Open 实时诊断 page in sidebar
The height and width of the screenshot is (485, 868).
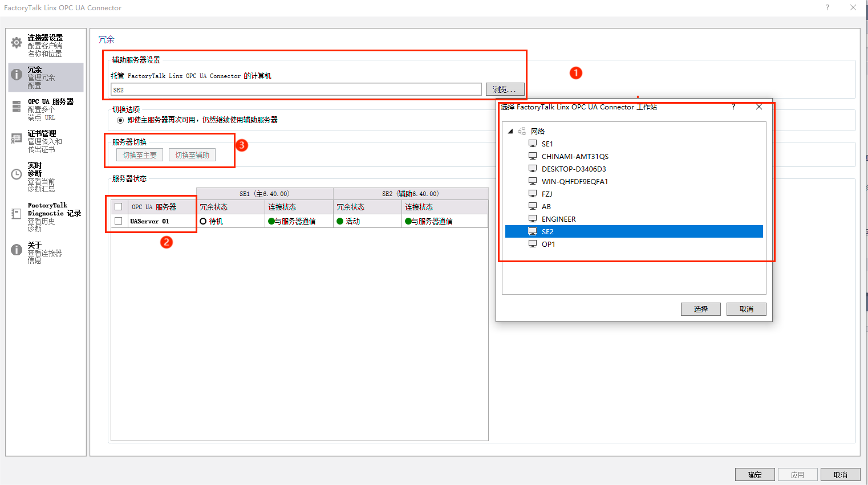(x=46, y=177)
